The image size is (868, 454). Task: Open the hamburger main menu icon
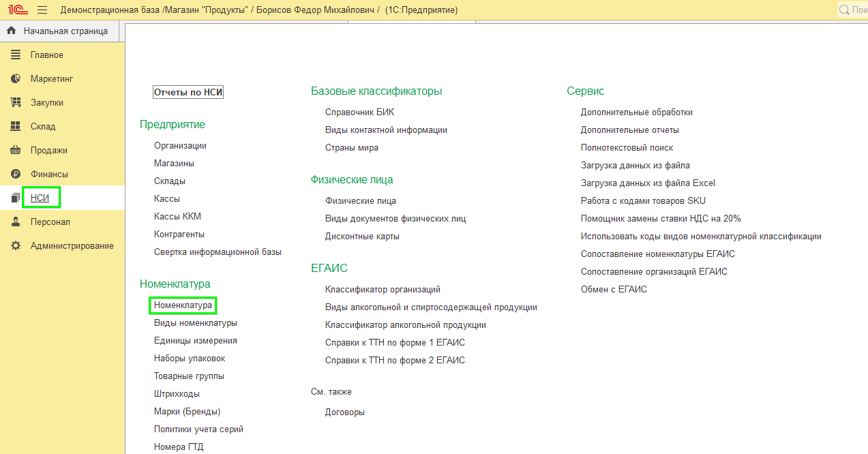tap(42, 10)
